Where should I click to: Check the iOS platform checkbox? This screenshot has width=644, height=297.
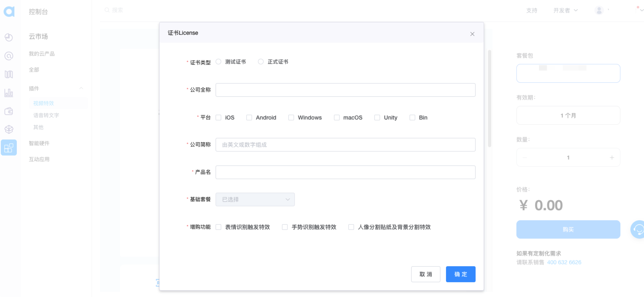coord(218,118)
